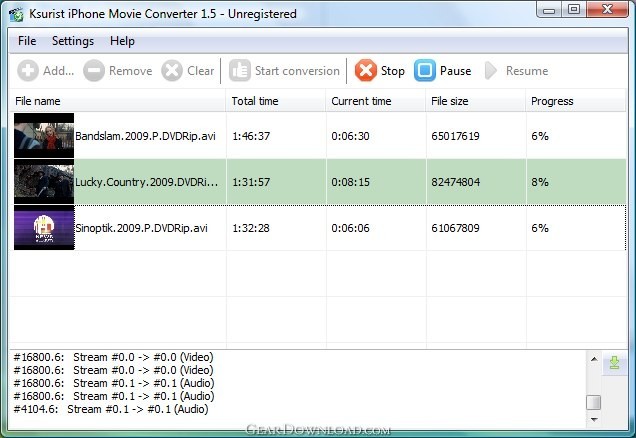Sort by File size column header

[x=476, y=101]
